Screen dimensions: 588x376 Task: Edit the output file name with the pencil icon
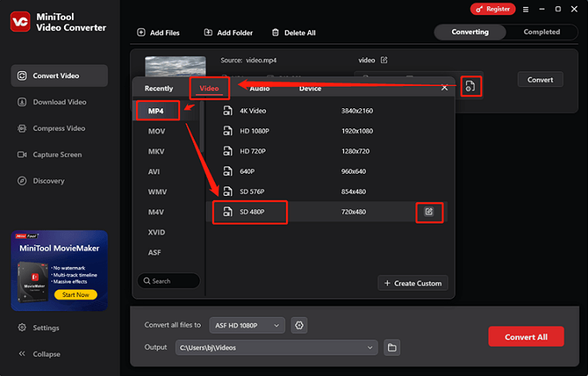click(384, 60)
